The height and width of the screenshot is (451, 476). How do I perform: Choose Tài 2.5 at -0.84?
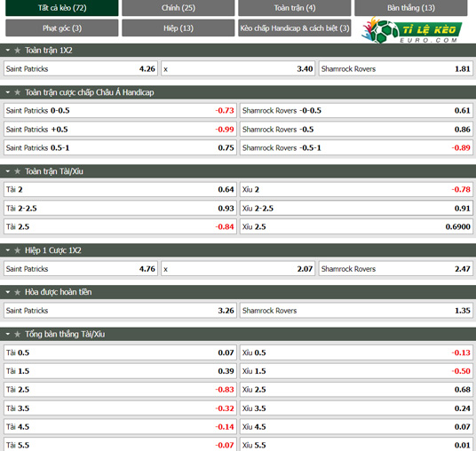[120, 226]
